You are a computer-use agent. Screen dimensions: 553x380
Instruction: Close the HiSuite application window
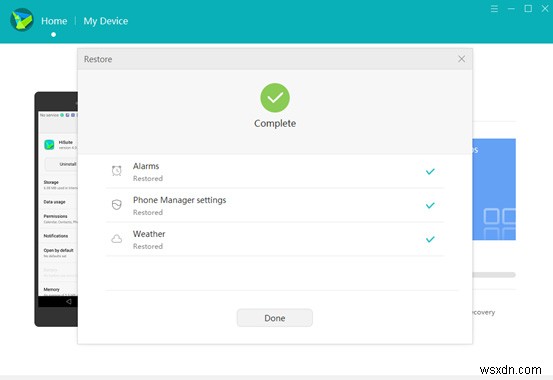(x=545, y=9)
